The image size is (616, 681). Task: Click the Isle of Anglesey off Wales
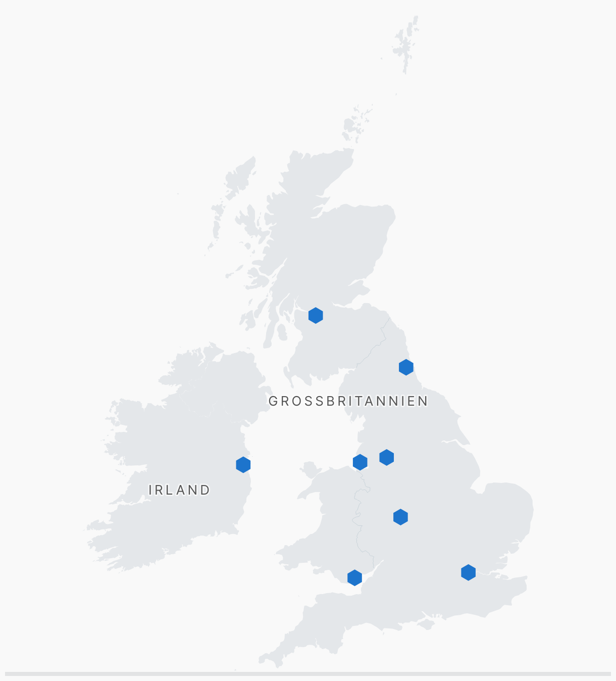(311, 469)
